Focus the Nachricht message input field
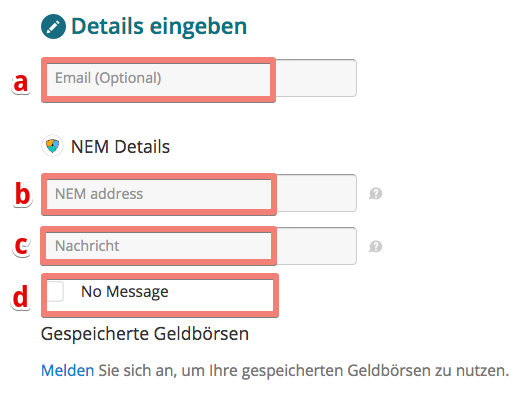This screenshot has height=393, width=516. coord(199,246)
